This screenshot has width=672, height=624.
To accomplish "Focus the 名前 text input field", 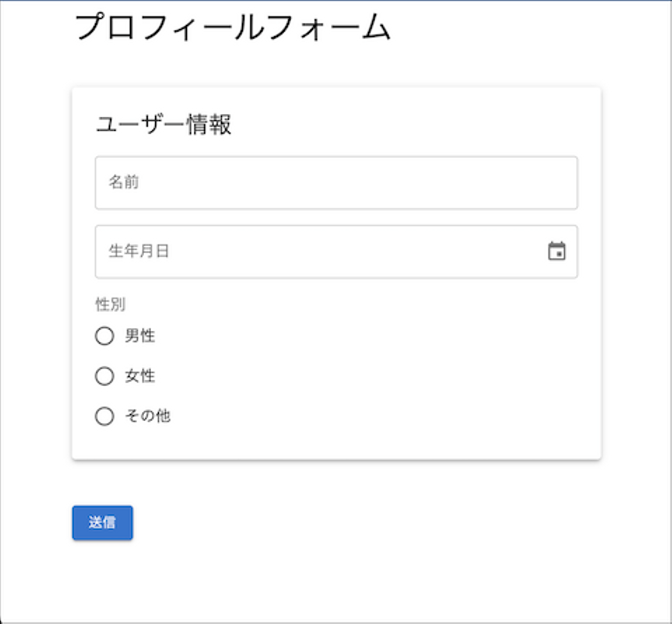I will click(336, 183).
